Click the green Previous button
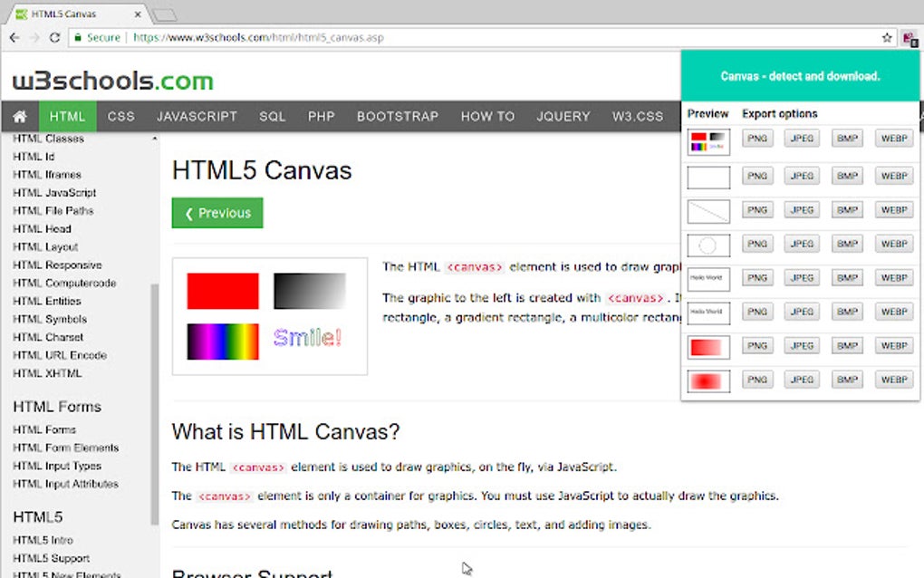Viewport: 924px width, 578px height. pos(217,213)
